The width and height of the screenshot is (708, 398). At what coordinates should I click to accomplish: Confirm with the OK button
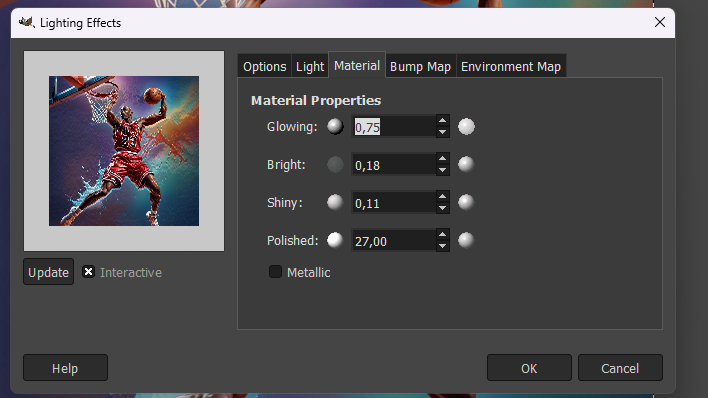tap(529, 368)
